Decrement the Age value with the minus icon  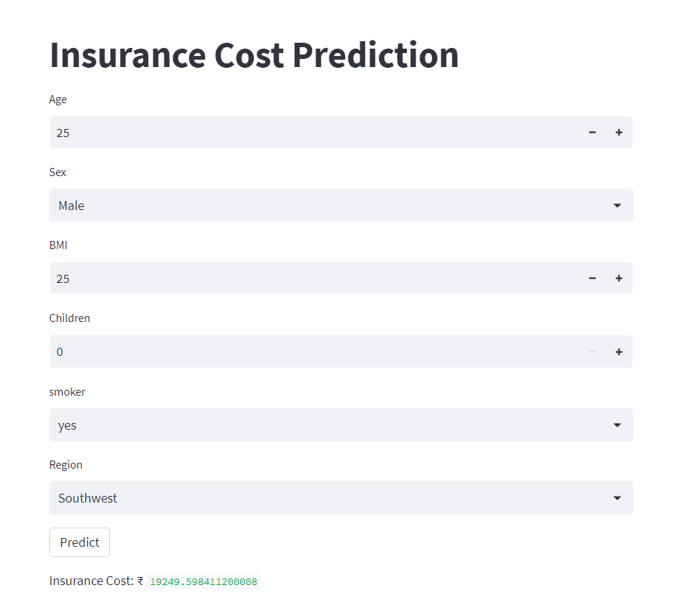tap(592, 133)
